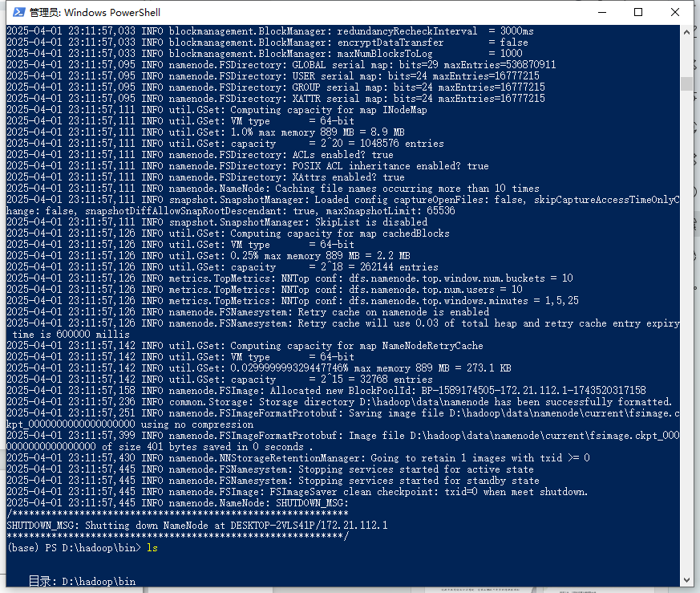
Task: Click the vertical scrollbar thumb
Action: click(686, 84)
